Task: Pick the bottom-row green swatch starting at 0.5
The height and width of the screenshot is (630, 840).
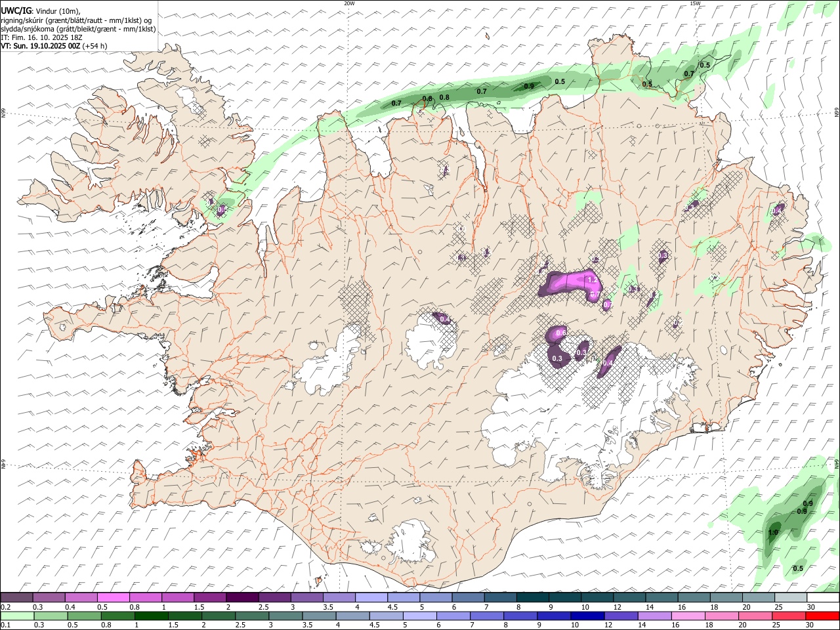Action: [84, 616]
